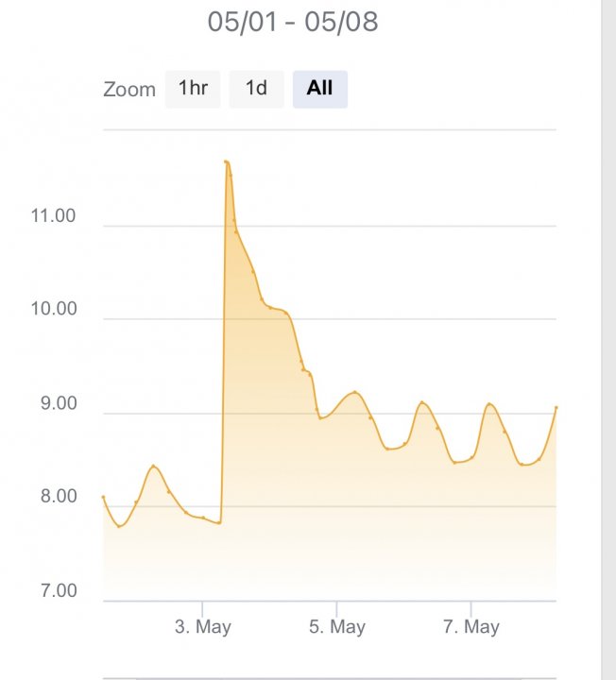The image size is (616, 680).
Task: Select the 1hr zoom button
Action: point(193,89)
